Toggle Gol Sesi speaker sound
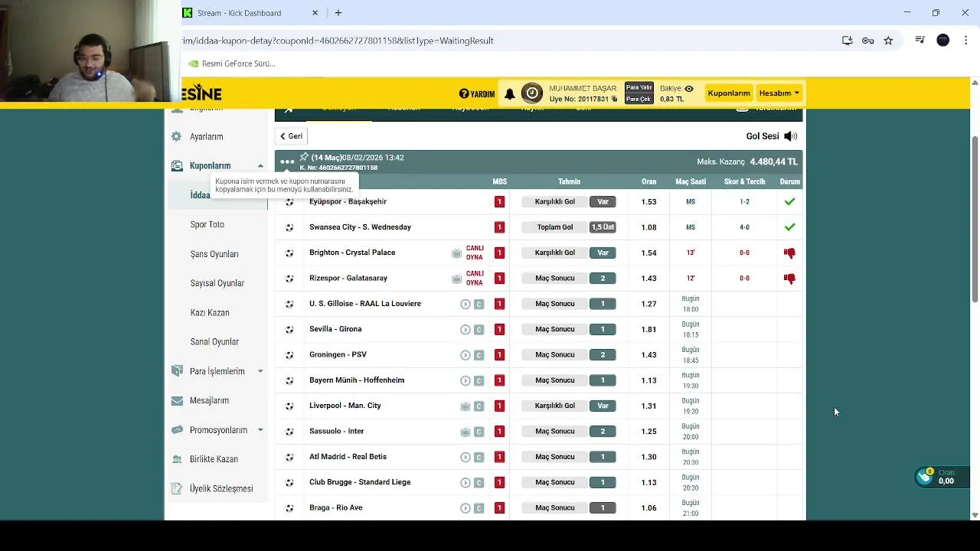Screen dimensions: 980x551 point(791,136)
